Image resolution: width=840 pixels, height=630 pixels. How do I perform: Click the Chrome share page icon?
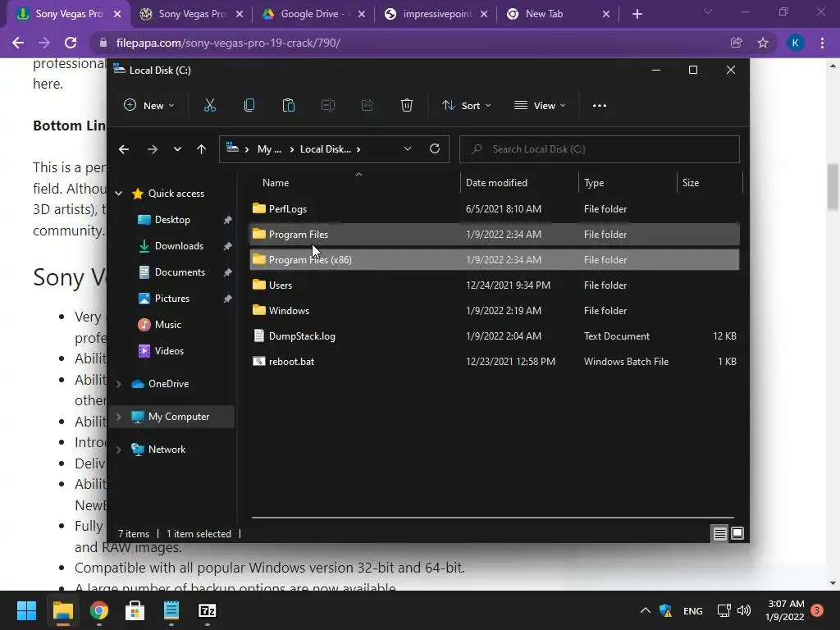click(737, 43)
